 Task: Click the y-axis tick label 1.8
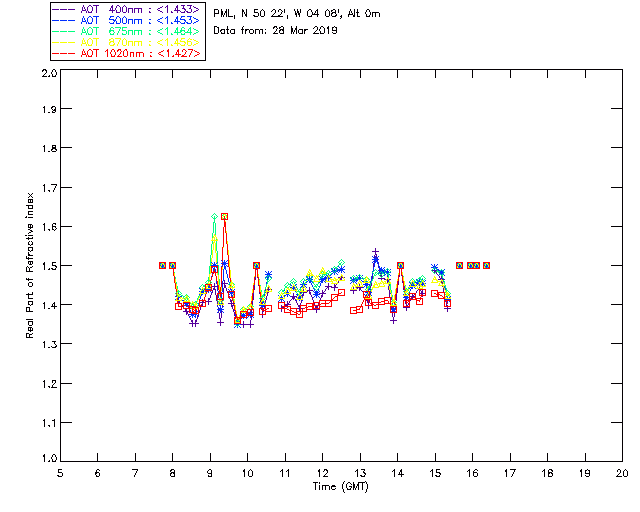[x=49, y=148]
